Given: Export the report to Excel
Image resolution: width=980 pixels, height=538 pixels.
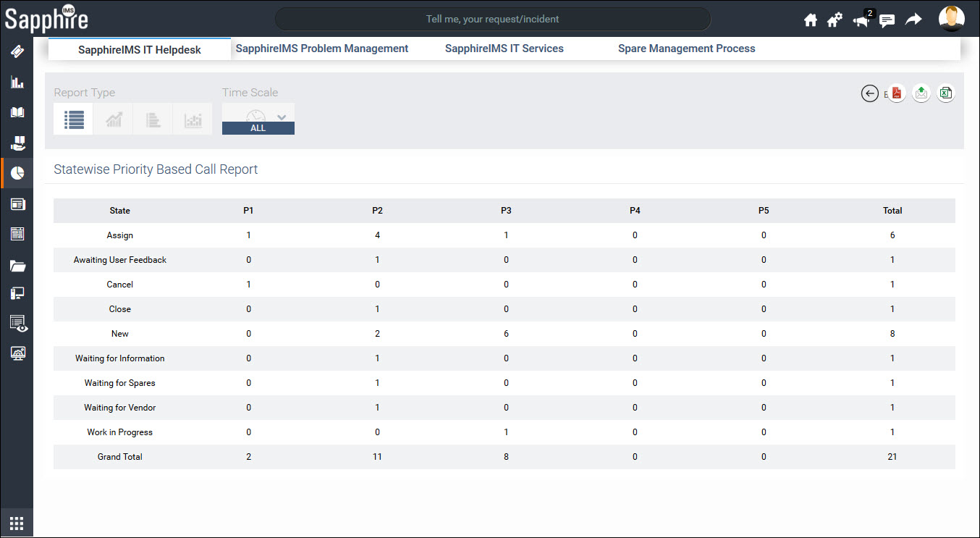Looking at the screenshot, I should (x=945, y=93).
